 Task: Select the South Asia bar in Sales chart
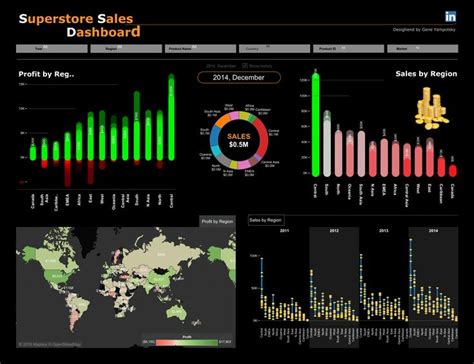pyautogui.click(x=361, y=154)
